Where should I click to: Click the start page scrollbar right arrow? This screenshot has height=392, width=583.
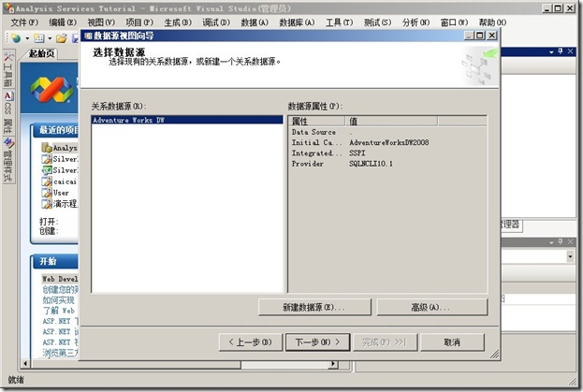pyautogui.click(x=333, y=364)
